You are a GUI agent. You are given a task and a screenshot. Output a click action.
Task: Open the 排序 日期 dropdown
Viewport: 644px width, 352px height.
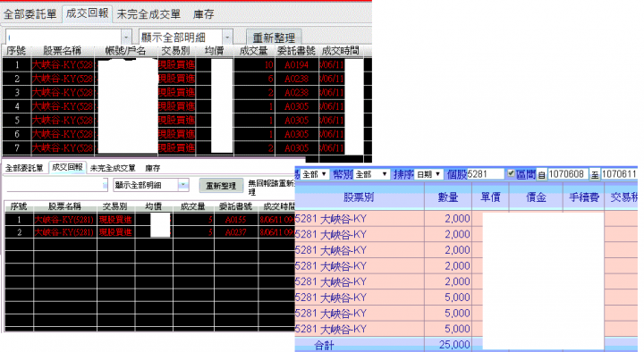(x=429, y=174)
